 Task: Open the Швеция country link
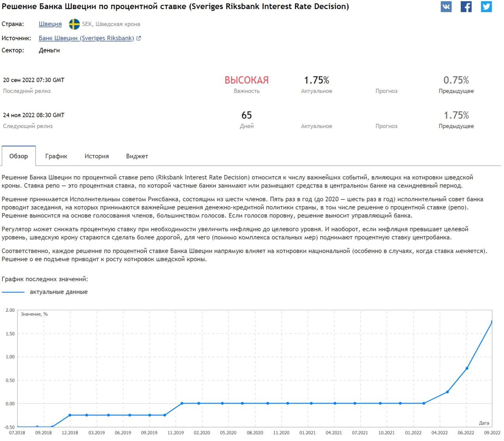click(50, 24)
